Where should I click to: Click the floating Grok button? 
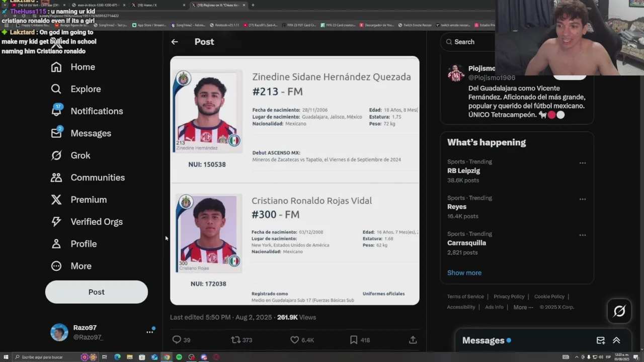point(619,311)
